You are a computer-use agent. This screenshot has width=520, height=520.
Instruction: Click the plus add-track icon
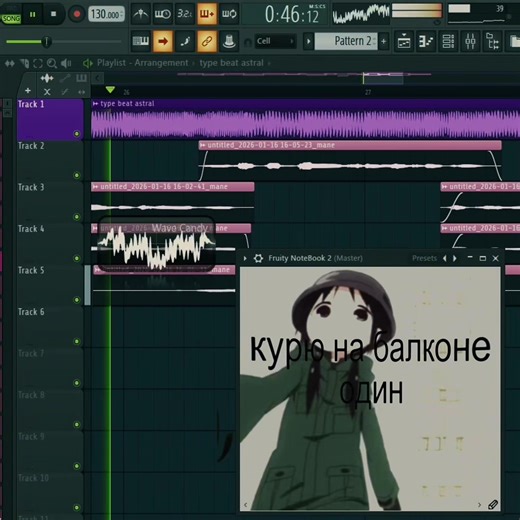click(x=28, y=91)
